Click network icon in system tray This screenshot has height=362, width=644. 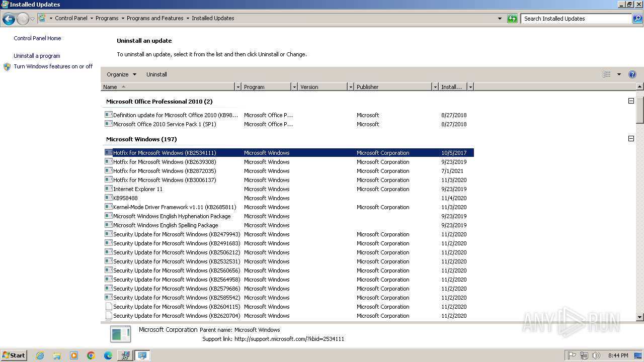click(x=584, y=355)
